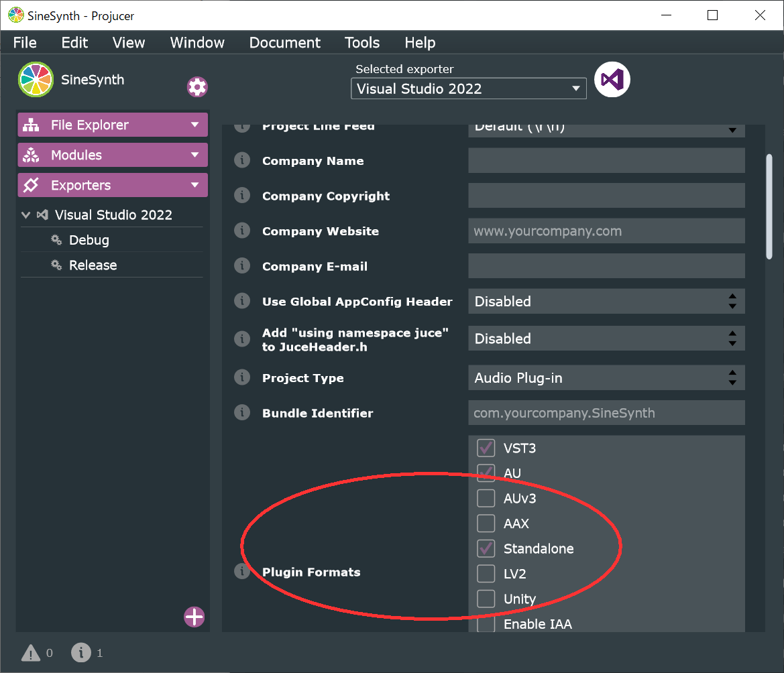Click the Modules panel cubes icon
This screenshot has height=673, width=784.
pos(31,155)
